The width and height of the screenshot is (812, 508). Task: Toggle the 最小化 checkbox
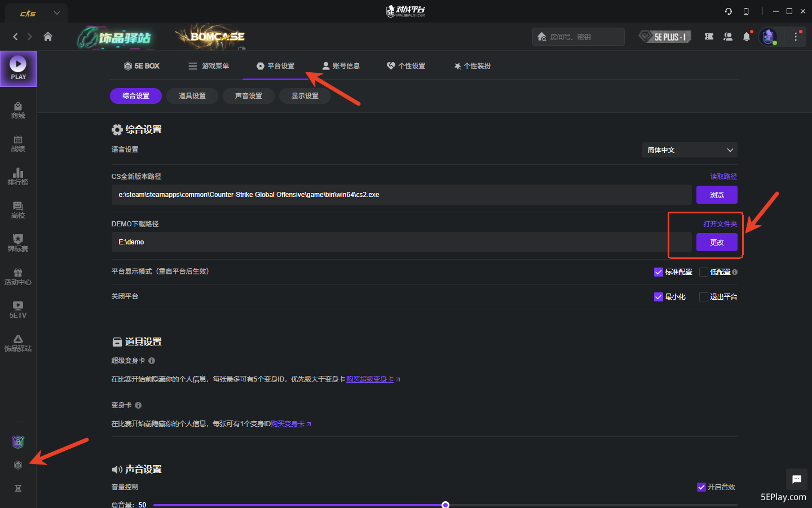[x=658, y=297]
